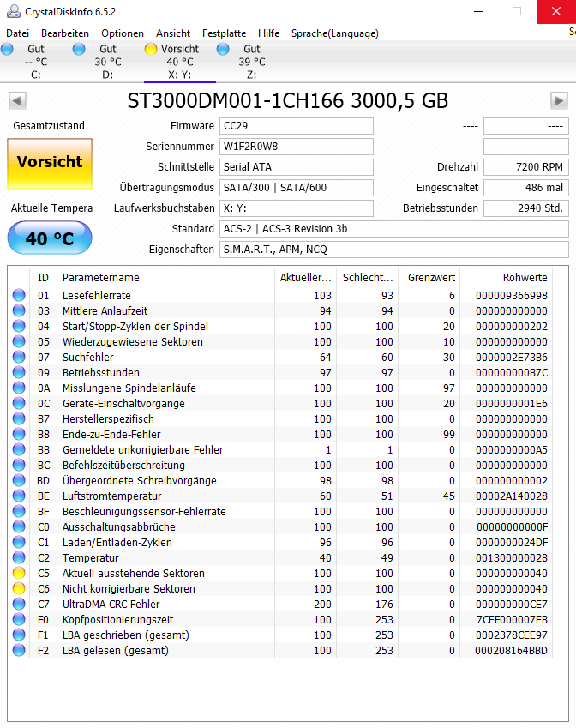Click the blue status icon of C: drive

(x=8, y=49)
